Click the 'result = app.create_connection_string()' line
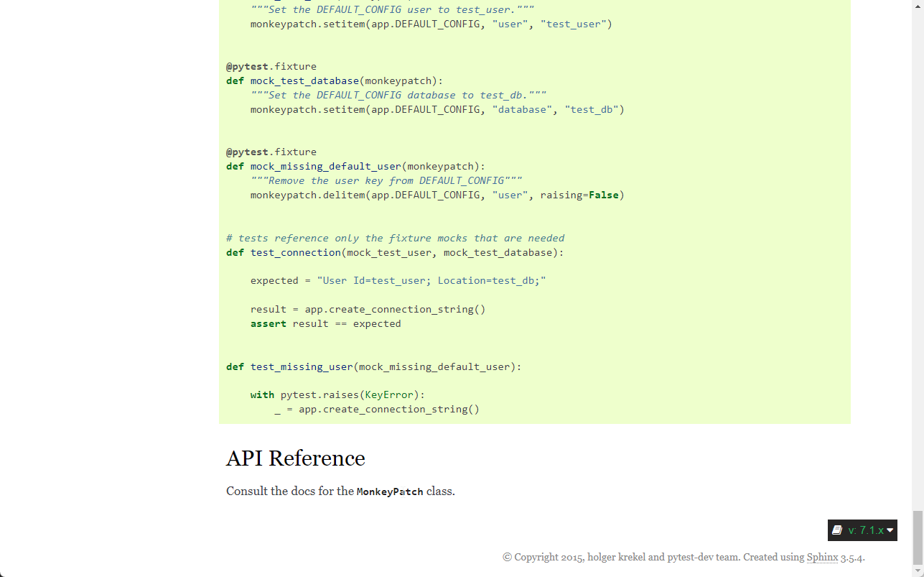Image resolution: width=924 pixels, height=577 pixels. (368, 309)
